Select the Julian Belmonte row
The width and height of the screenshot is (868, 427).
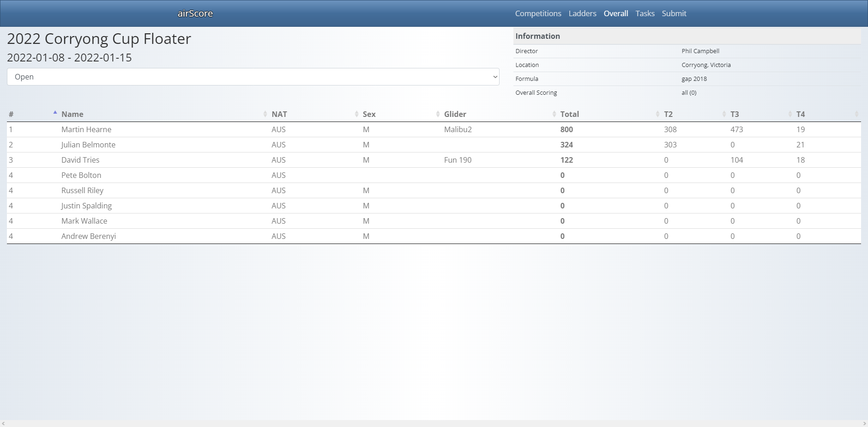(x=88, y=145)
